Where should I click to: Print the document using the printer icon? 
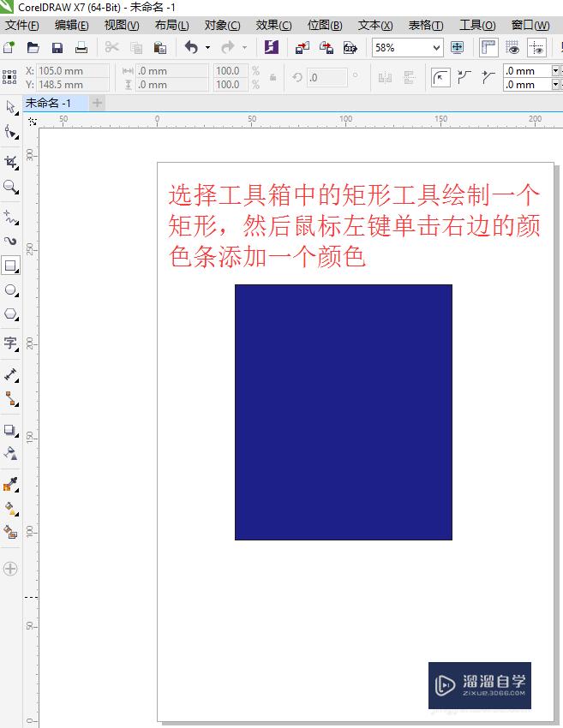[x=81, y=47]
